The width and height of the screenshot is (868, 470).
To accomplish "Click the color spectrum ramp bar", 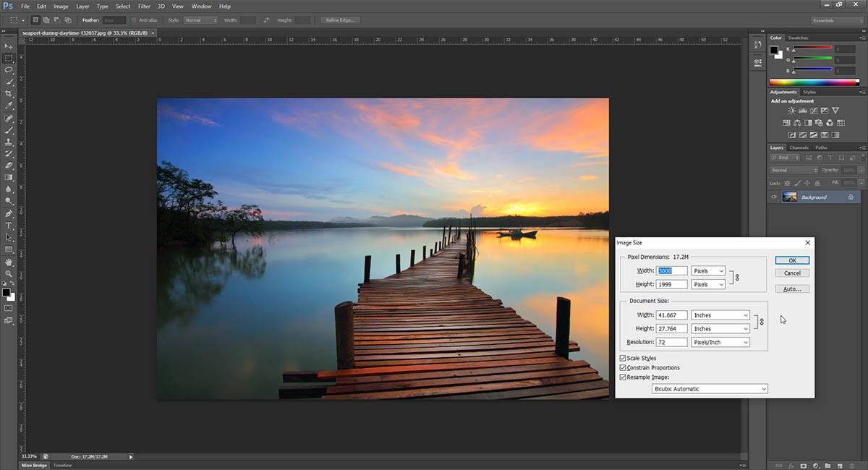I will point(814,82).
